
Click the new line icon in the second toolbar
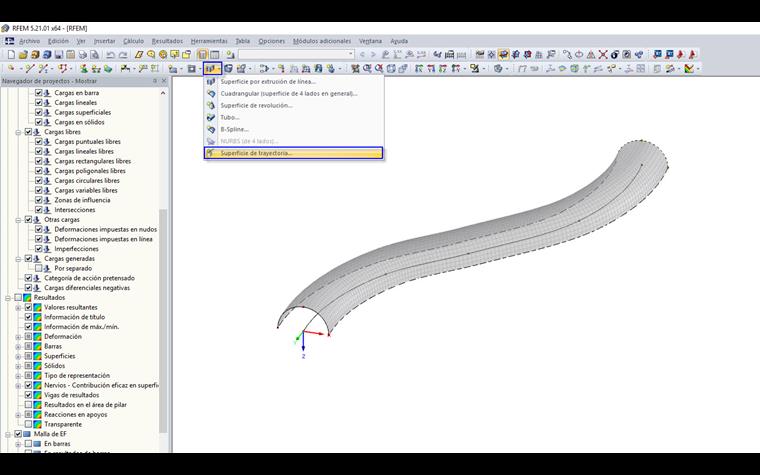[x=30, y=69]
